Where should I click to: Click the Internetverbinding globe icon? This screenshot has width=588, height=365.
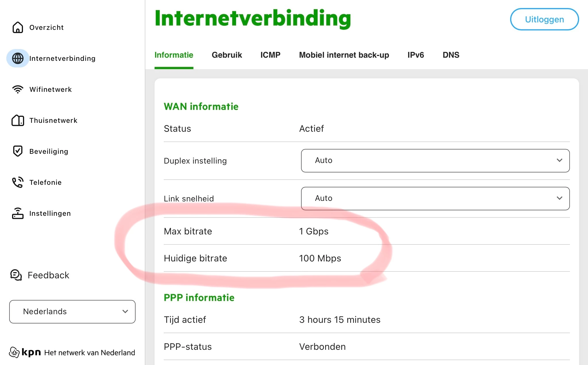pos(18,58)
